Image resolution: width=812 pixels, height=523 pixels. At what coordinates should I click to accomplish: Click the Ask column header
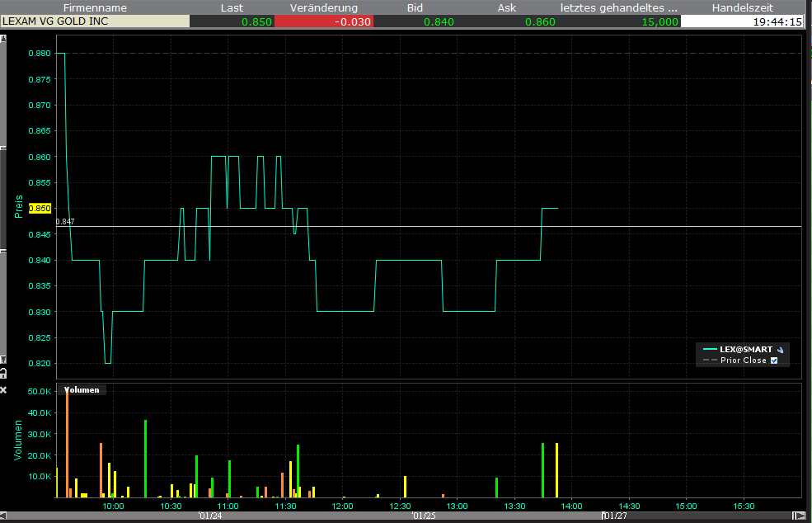coord(507,7)
